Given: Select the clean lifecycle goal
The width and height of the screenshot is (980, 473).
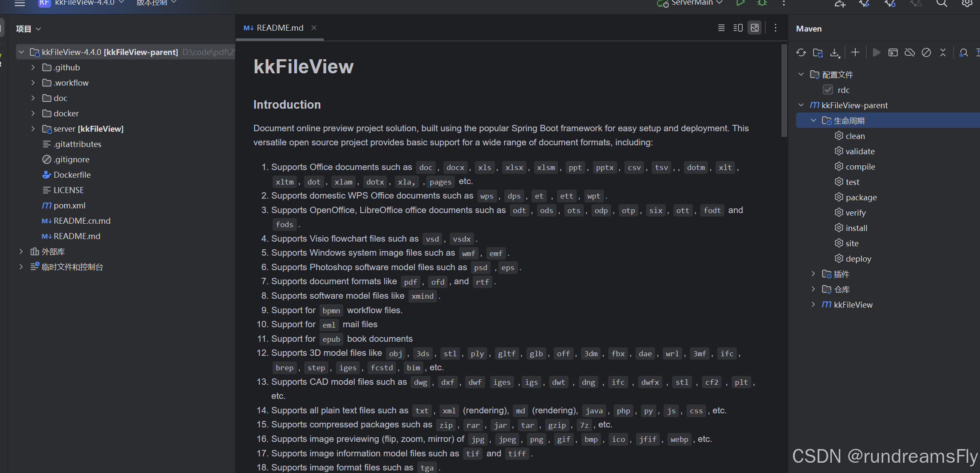Looking at the screenshot, I should (850, 136).
